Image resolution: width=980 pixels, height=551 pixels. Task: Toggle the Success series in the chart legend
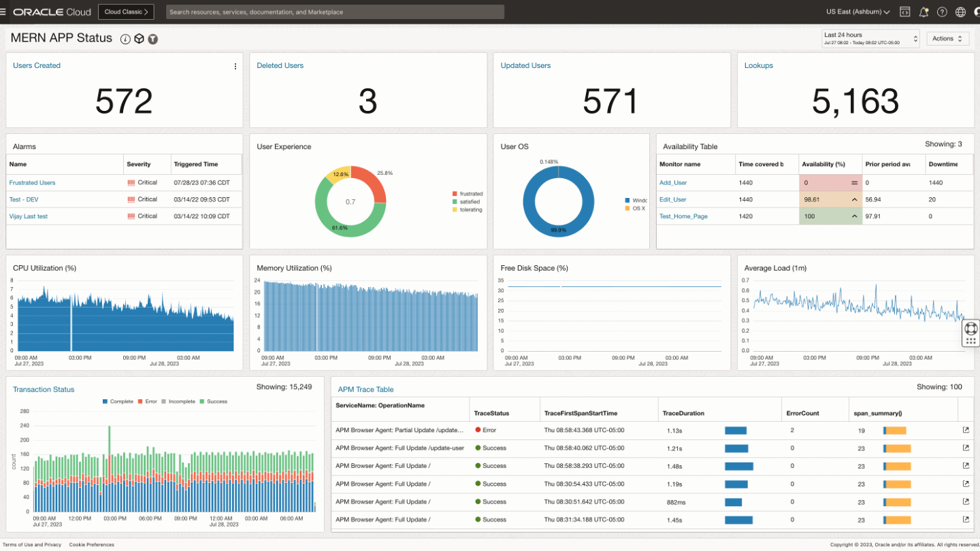(x=213, y=401)
